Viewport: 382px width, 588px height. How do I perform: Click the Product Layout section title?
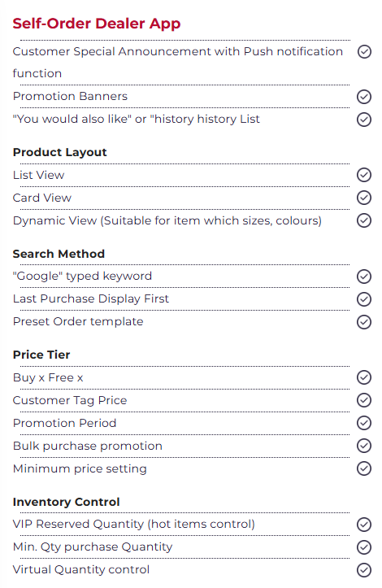pyautogui.click(x=59, y=152)
